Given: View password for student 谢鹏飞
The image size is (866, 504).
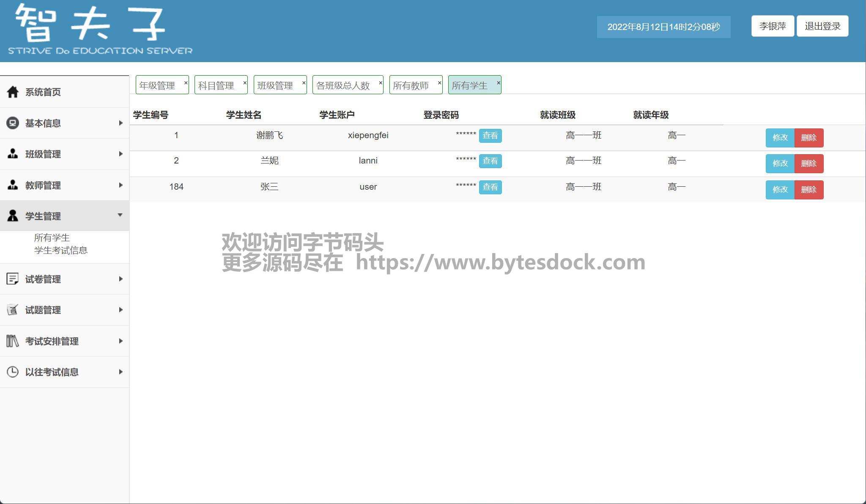Looking at the screenshot, I should [x=490, y=136].
